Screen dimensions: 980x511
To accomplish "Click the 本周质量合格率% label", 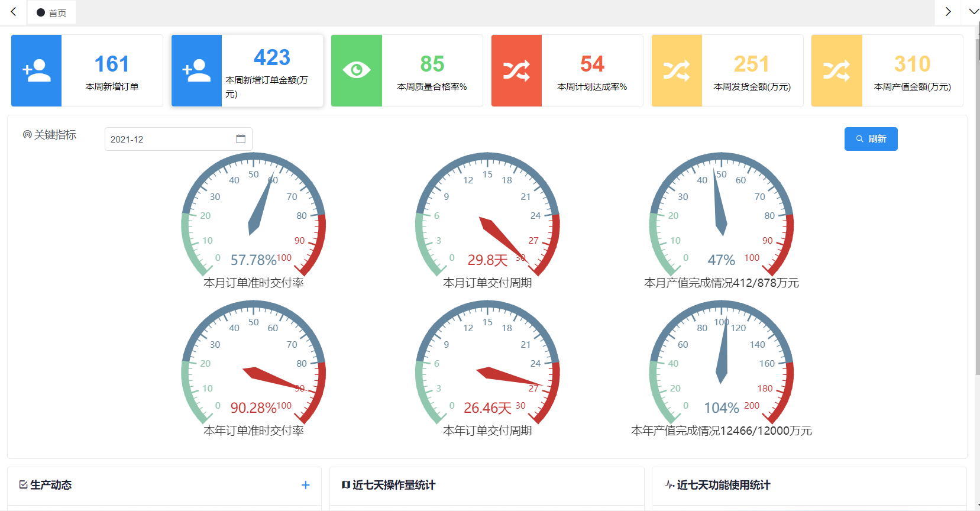I will point(432,87).
